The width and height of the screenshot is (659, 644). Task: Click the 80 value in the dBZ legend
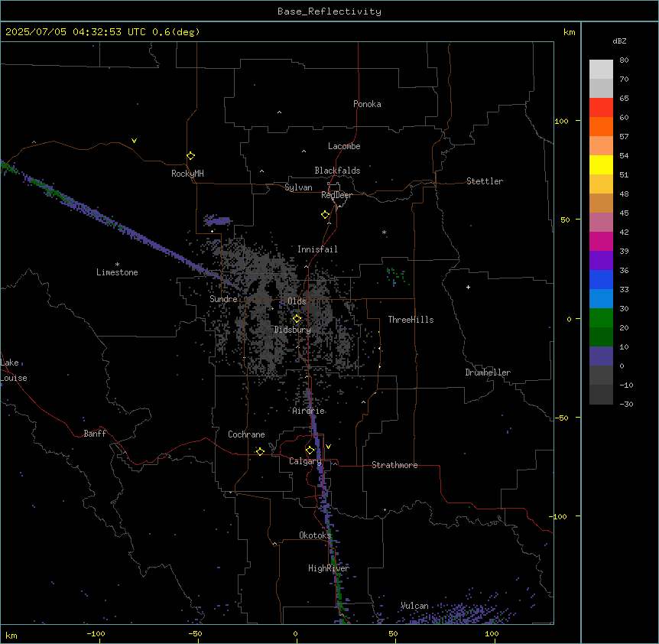point(624,60)
